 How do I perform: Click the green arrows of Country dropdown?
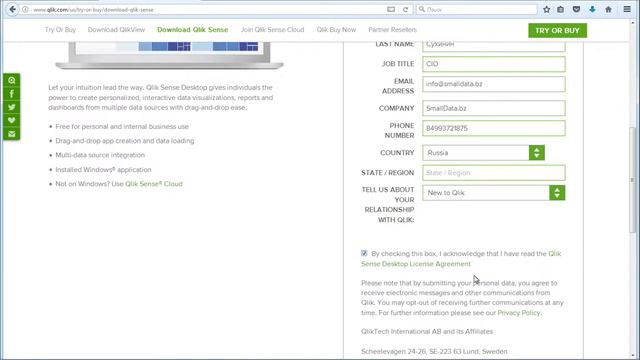click(x=537, y=153)
